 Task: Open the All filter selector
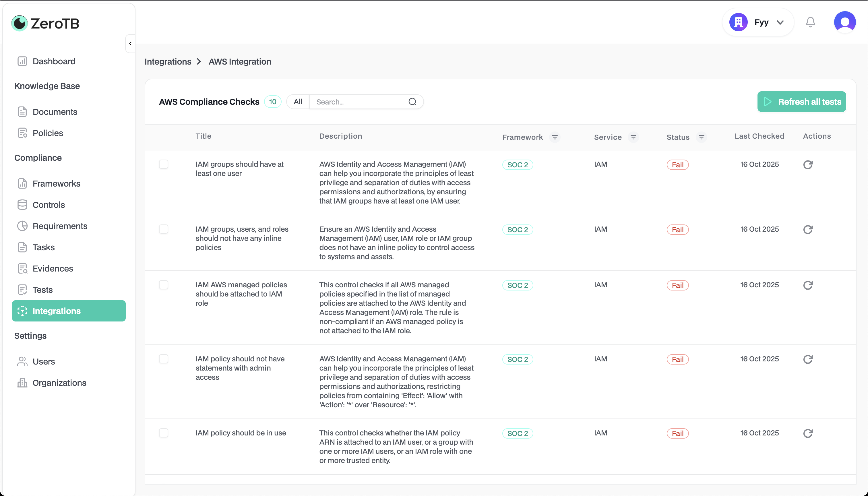(298, 102)
